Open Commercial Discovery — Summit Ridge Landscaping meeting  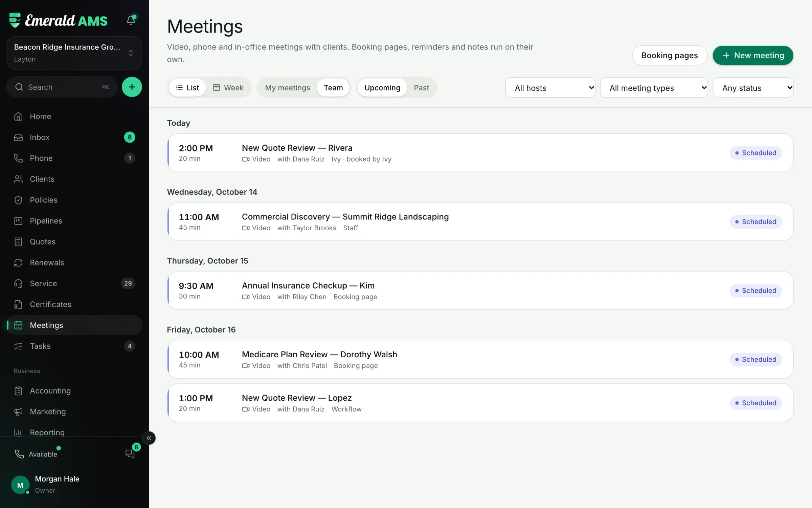coord(480,221)
